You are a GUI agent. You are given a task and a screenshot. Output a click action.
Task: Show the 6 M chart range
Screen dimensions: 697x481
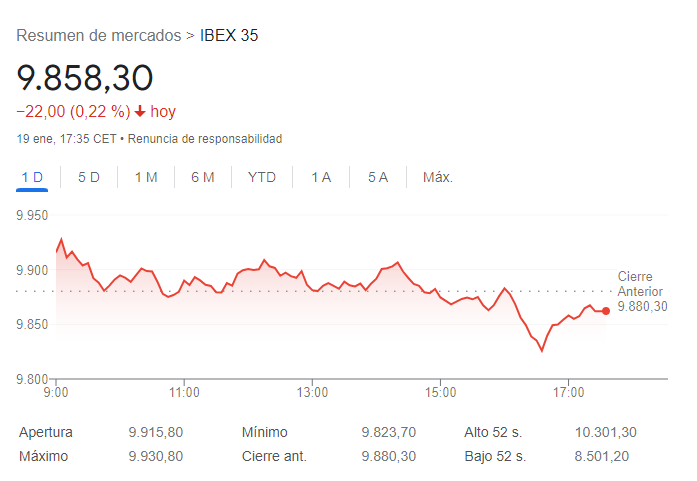(203, 177)
